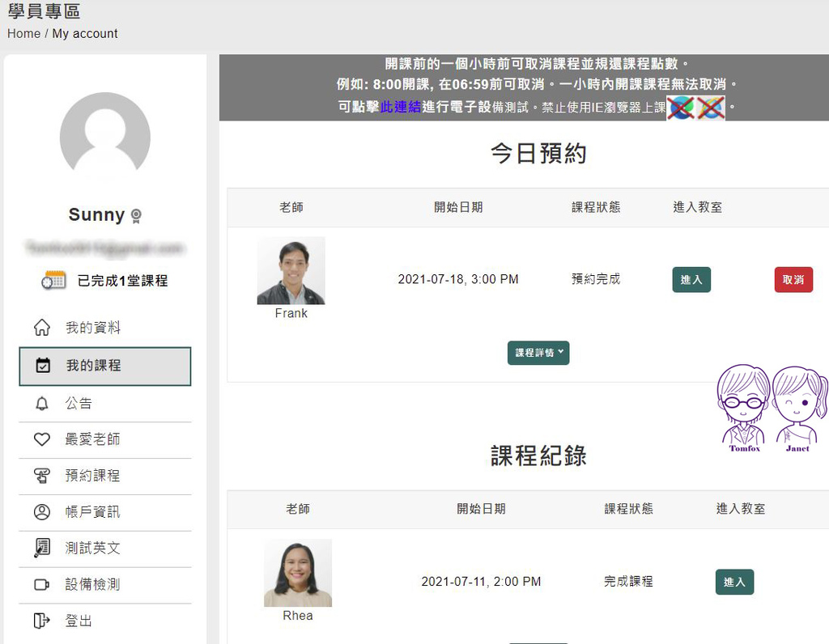Click 課程紀錄 section heading
Screen dimensions: 829x644
tap(538, 455)
